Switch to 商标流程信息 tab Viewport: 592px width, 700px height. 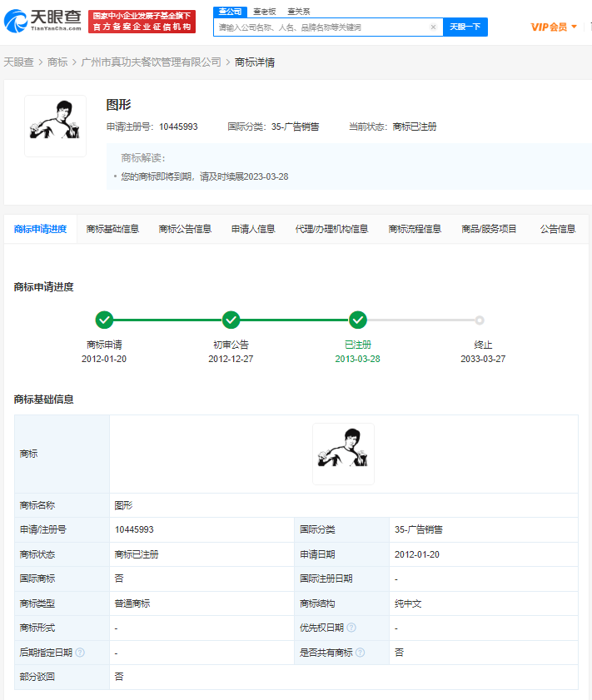click(x=415, y=229)
